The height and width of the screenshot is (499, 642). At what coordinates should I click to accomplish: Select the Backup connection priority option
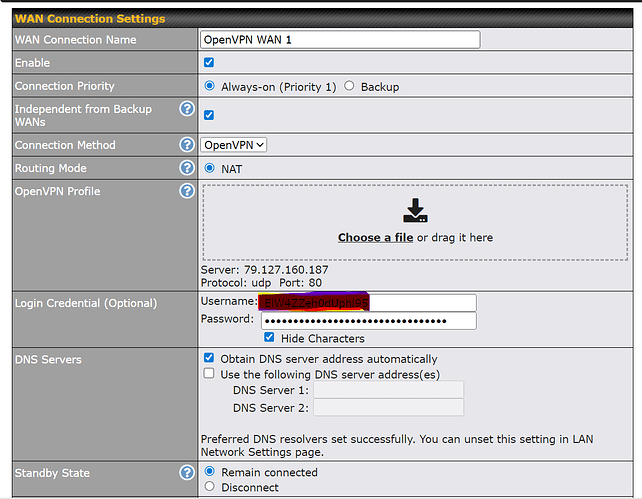point(349,87)
